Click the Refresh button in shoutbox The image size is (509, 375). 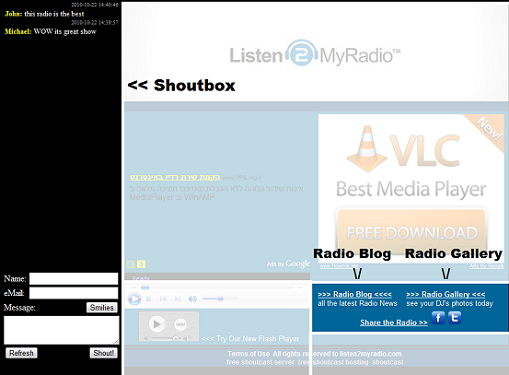[21, 353]
